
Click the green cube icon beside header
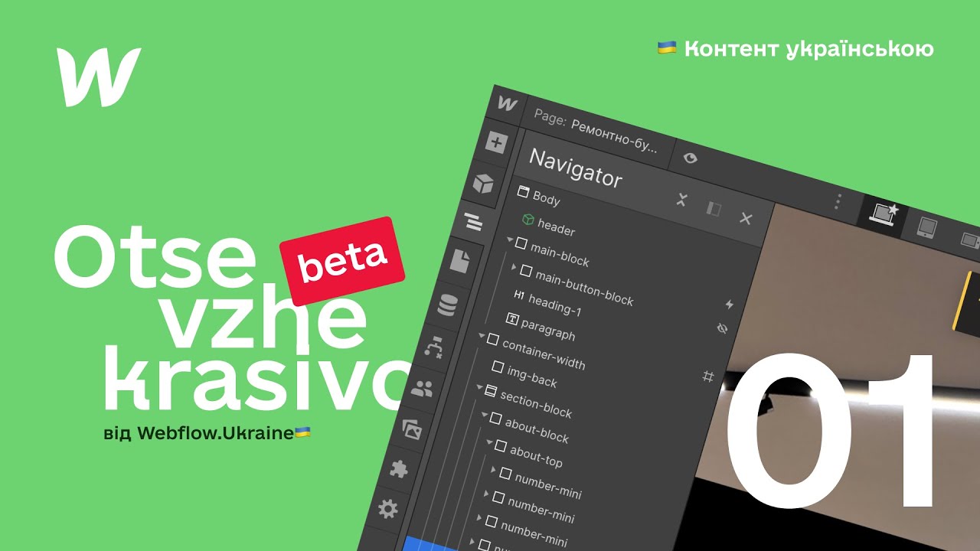click(528, 220)
